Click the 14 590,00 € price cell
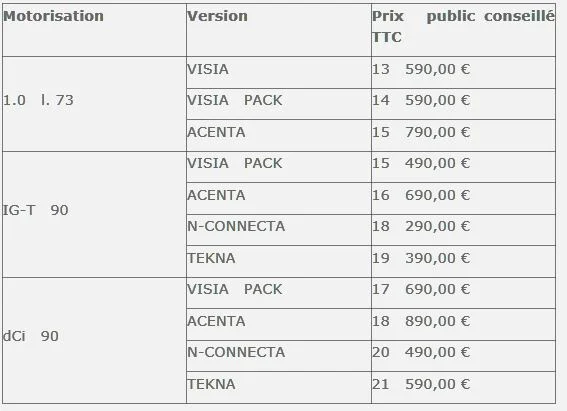Viewport: 567px width, 411px height. pyautogui.click(x=464, y=104)
